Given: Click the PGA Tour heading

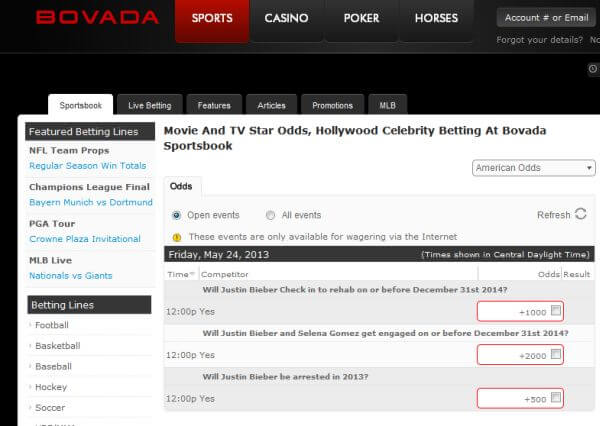Looking at the screenshot, I should tap(52, 224).
